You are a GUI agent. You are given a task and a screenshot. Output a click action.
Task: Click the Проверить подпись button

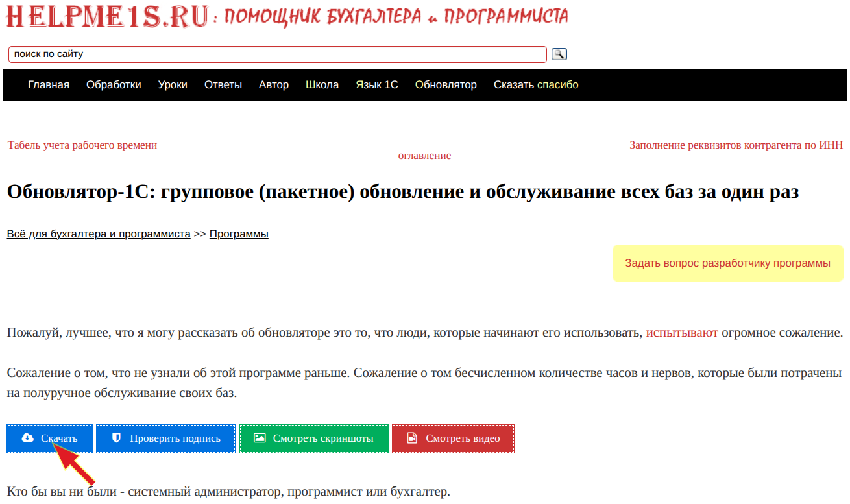(166, 438)
